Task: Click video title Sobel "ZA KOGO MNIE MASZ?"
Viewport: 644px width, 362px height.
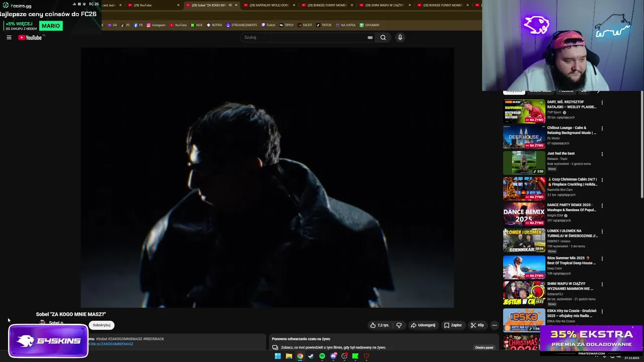Action: pos(71,314)
